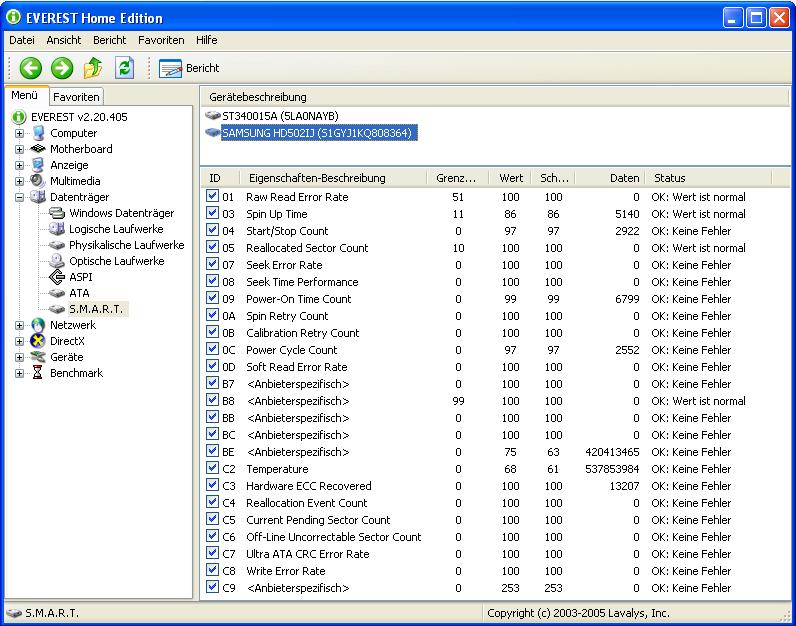796x626 pixels.
Task: Sort by the Status column header
Action: (x=708, y=178)
